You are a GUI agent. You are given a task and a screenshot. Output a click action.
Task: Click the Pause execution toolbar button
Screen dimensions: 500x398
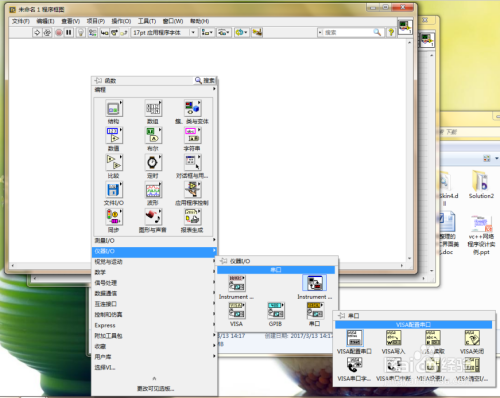pyautogui.click(x=69, y=32)
